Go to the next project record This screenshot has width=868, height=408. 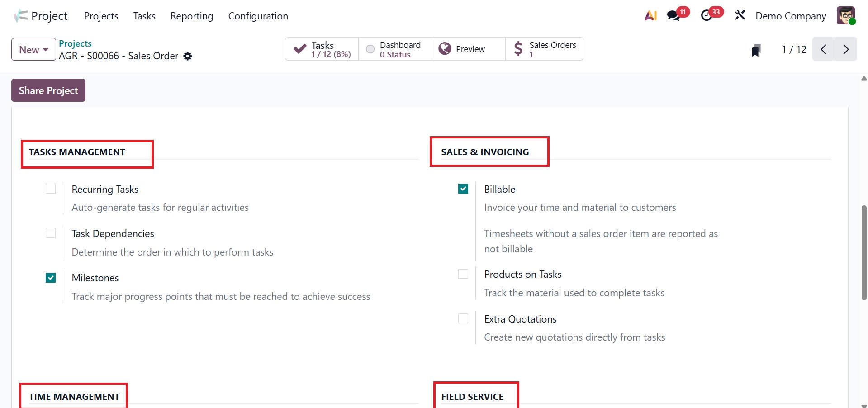846,49
